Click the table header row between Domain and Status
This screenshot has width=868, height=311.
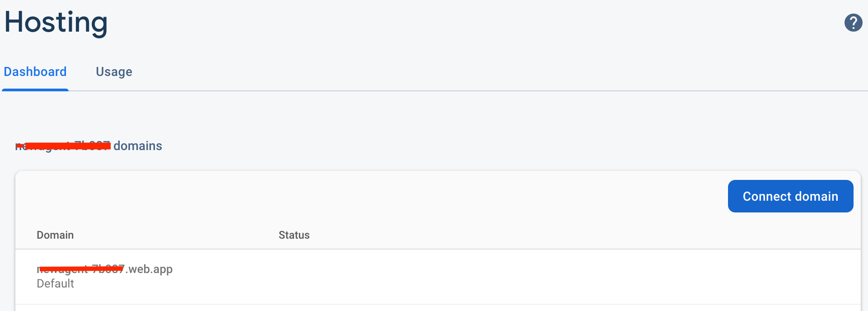tap(176, 235)
